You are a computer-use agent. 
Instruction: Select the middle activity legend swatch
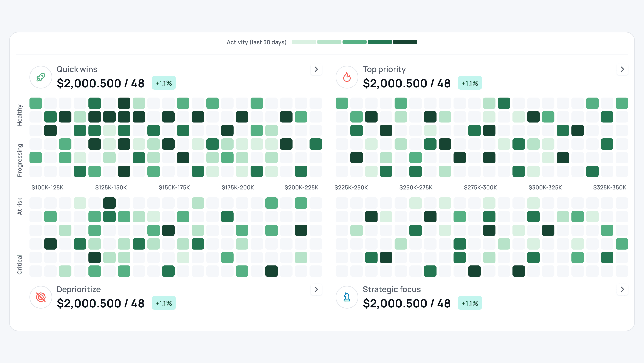[354, 42]
